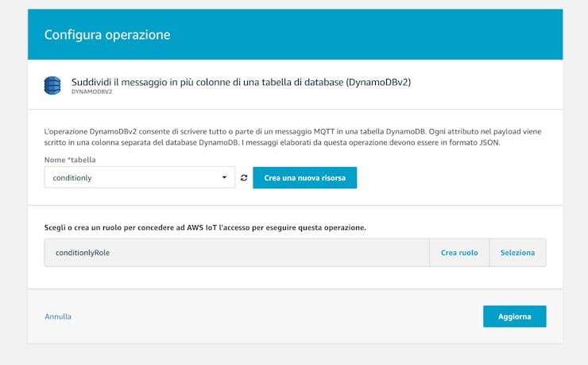Click the DYNAMODBV2 subtitle label
588x365 pixels.
click(92, 91)
